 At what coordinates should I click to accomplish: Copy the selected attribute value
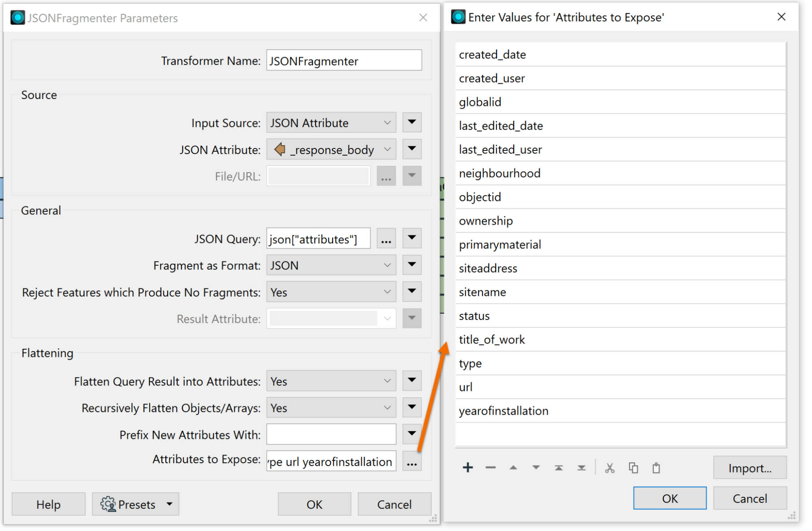point(633,468)
